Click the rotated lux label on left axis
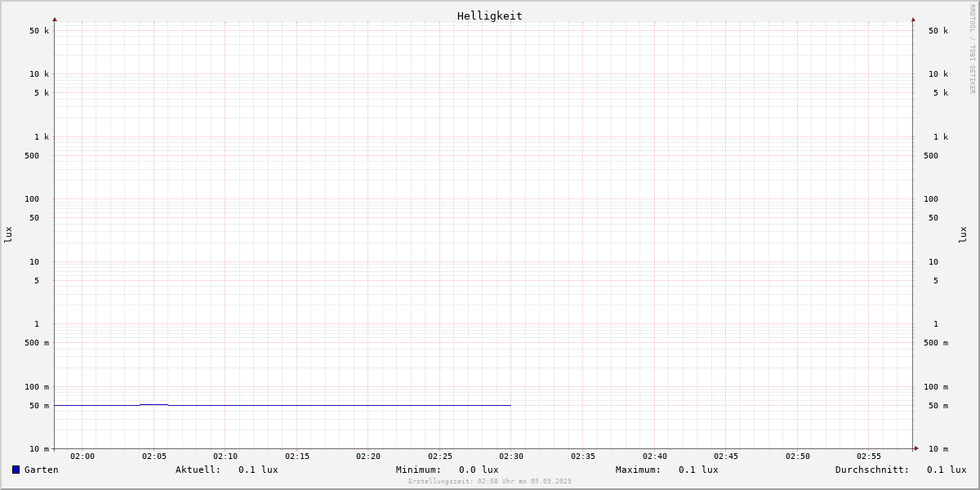 [8, 234]
